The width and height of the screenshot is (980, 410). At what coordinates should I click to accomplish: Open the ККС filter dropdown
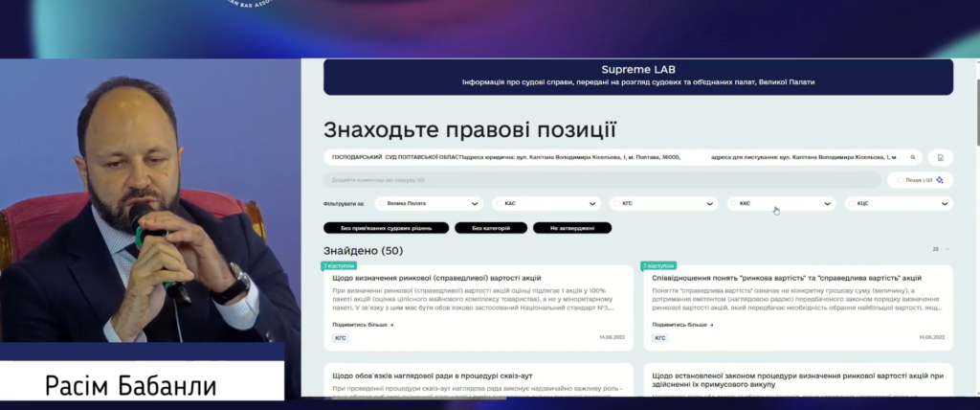click(x=829, y=203)
